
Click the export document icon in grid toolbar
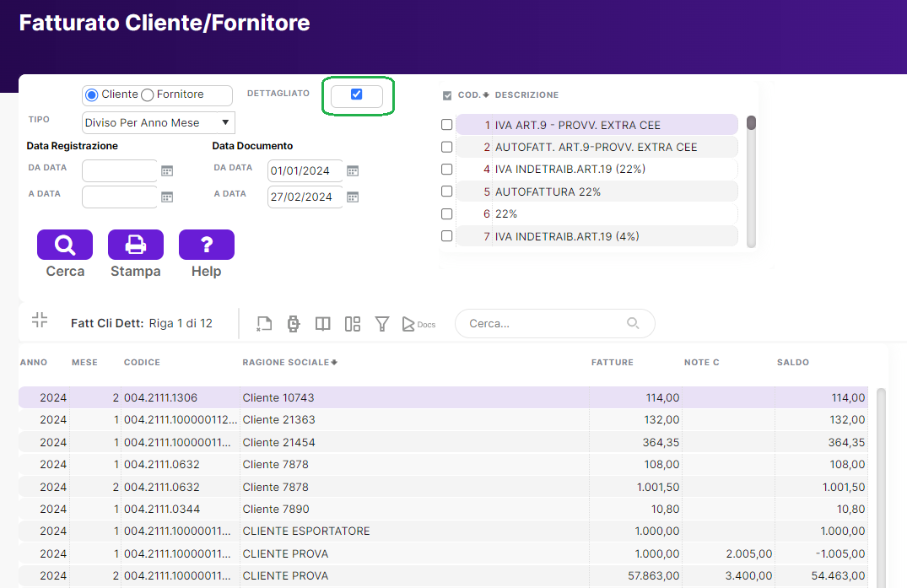click(264, 324)
